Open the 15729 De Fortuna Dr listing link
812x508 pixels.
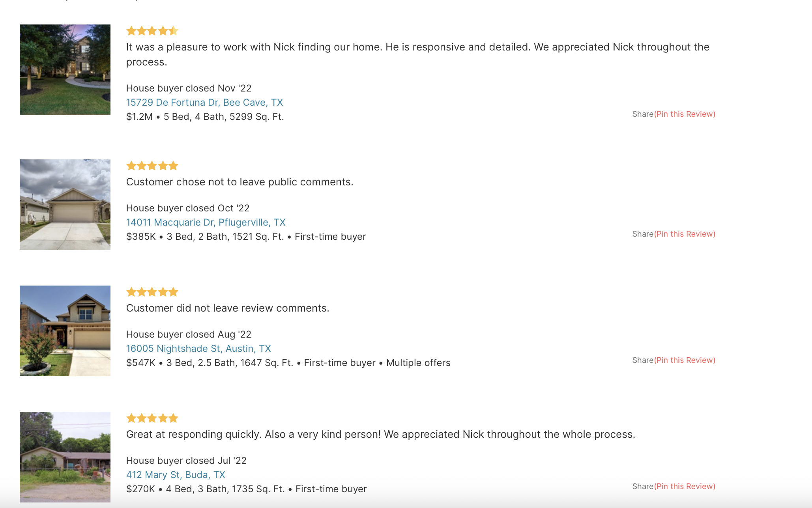(204, 103)
